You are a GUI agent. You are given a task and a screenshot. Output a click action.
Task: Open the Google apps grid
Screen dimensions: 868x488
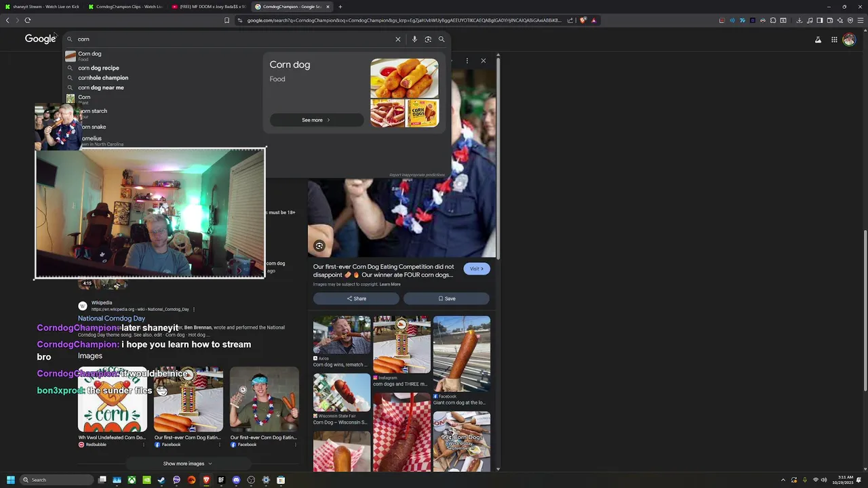tap(834, 40)
